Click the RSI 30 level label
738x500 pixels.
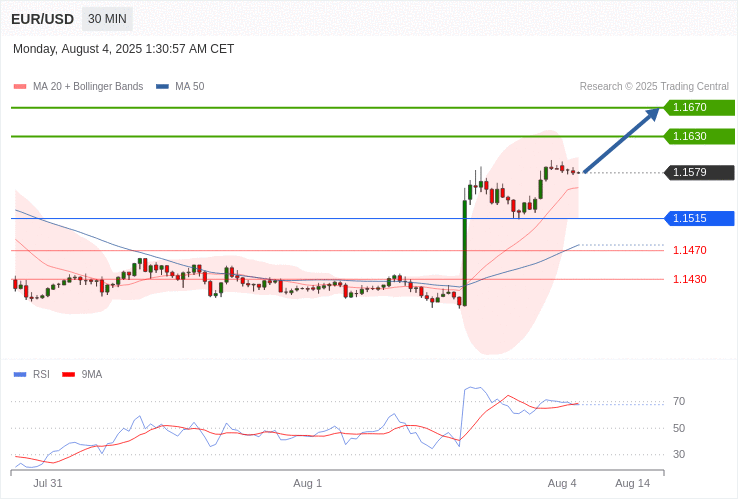pyautogui.click(x=679, y=455)
